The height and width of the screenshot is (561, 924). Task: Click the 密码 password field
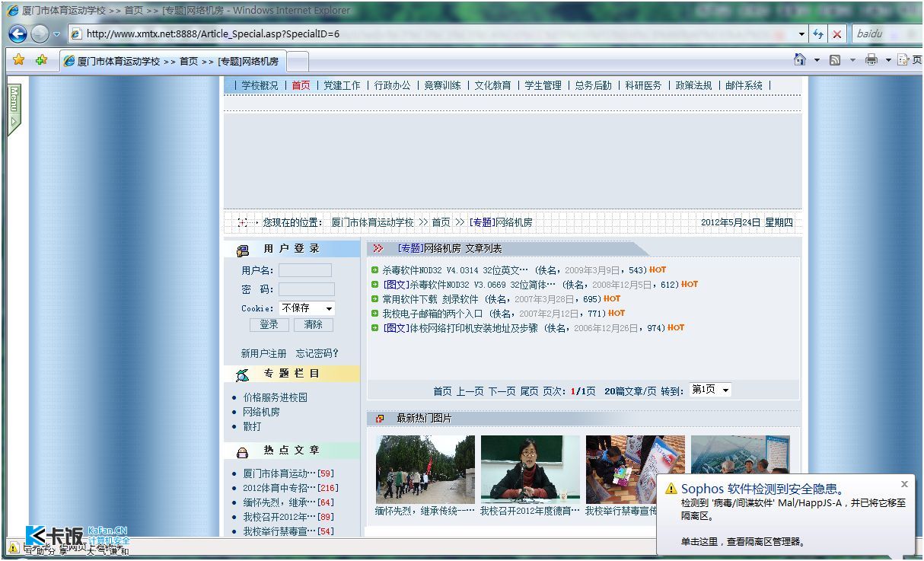coord(306,289)
